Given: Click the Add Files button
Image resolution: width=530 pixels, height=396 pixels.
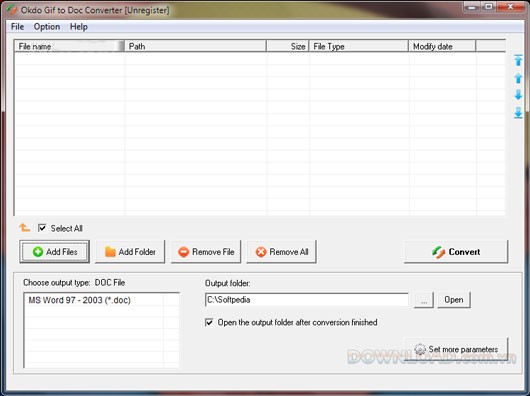Looking at the screenshot, I should pyautogui.click(x=54, y=252).
